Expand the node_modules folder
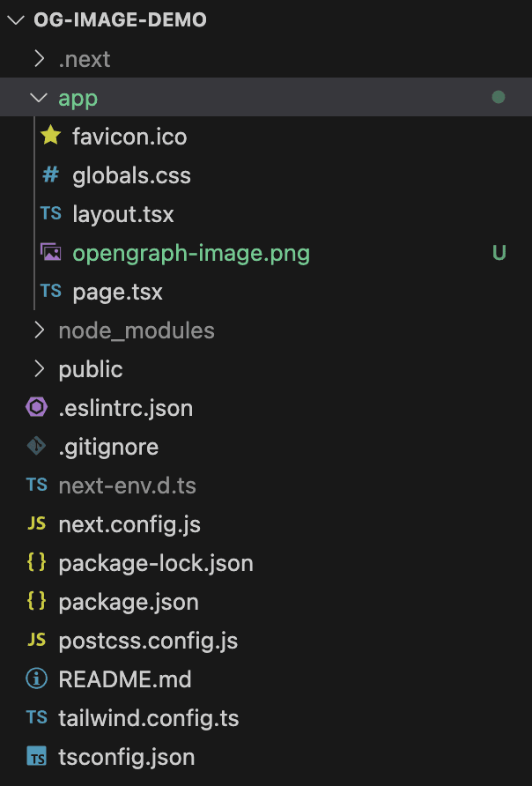The width and height of the screenshot is (532, 786). pyautogui.click(x=136, y=330)
